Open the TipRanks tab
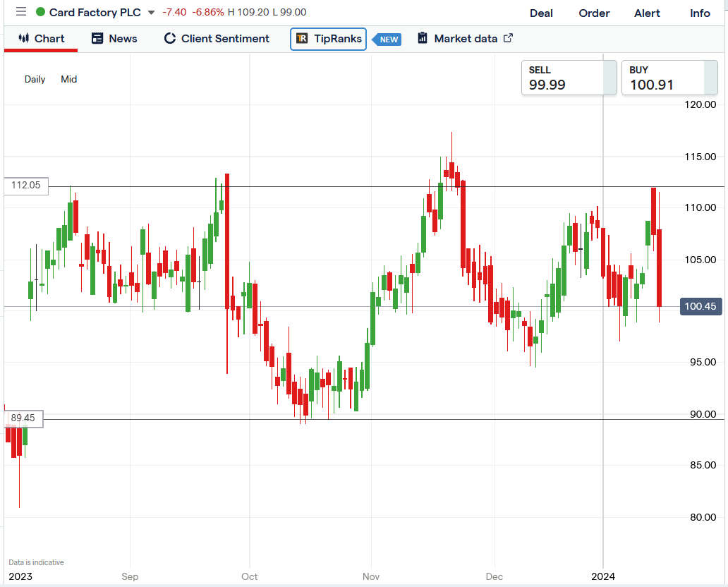 click(328, 39)
